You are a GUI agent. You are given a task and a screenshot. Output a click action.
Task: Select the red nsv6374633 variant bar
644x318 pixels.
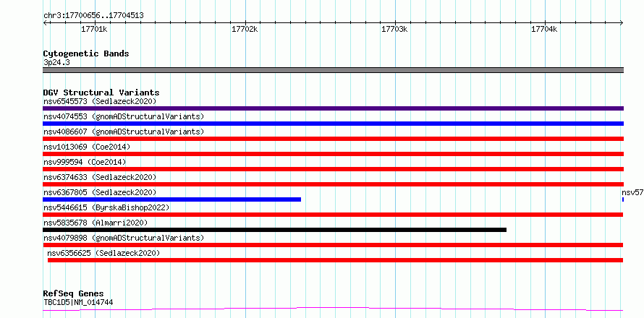tap(333, 184)
